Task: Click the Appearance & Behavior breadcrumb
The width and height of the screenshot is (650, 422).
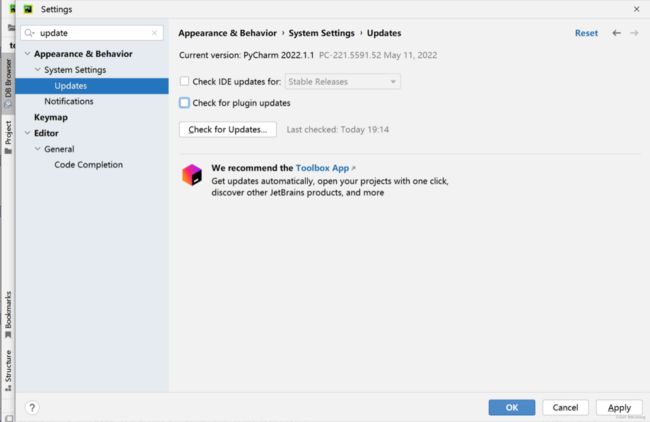Action: 228,33
